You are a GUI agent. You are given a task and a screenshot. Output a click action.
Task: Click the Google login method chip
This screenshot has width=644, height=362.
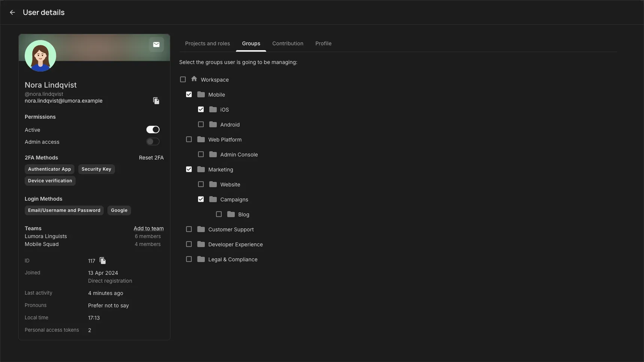click(119, 210)
